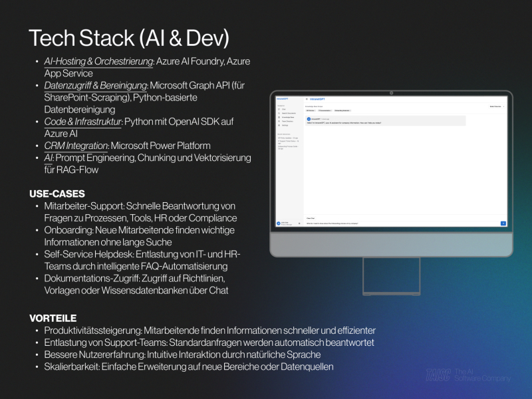Open the Knowledge Base sidebar icon

click(x=279, y=116)
